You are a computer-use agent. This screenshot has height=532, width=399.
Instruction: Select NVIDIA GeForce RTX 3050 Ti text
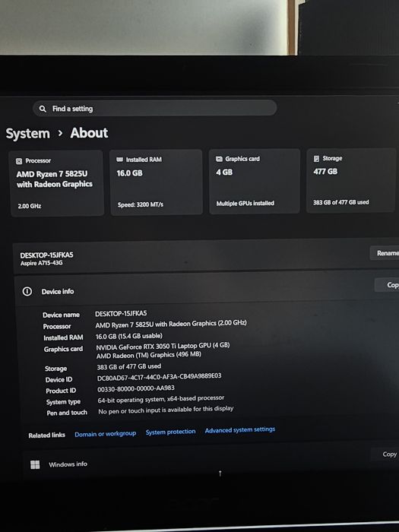click(x=163, y=346)
